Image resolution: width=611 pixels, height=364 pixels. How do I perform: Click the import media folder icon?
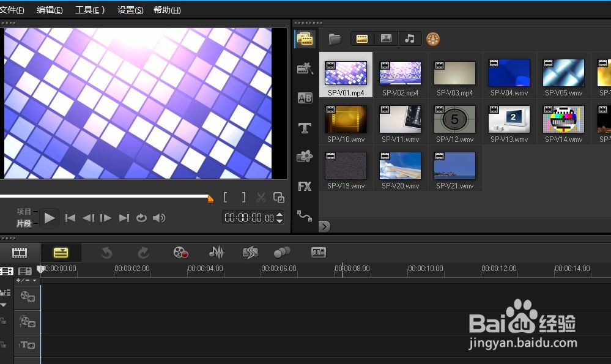click(335, 39)
